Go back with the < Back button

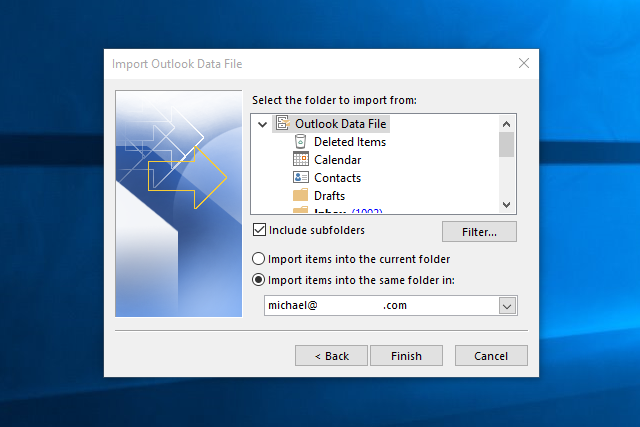pyautogui.click(x=331, y=356)
